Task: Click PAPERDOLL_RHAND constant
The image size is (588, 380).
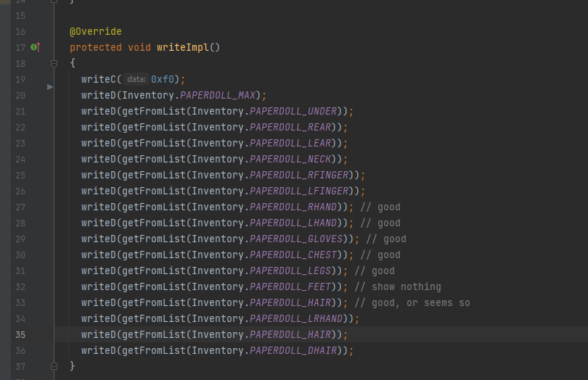Action: point(293,207)
